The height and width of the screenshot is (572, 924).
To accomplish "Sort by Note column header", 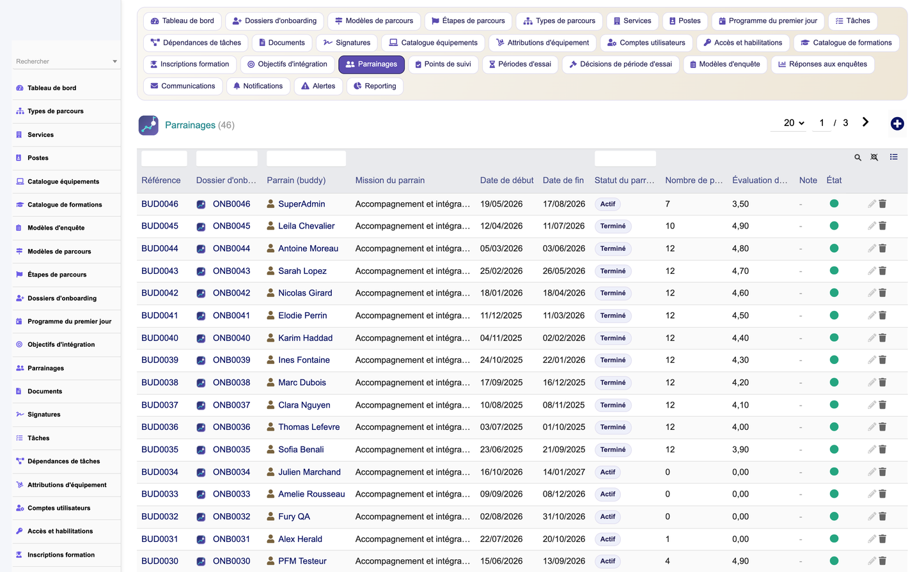I will coord(808,180).
